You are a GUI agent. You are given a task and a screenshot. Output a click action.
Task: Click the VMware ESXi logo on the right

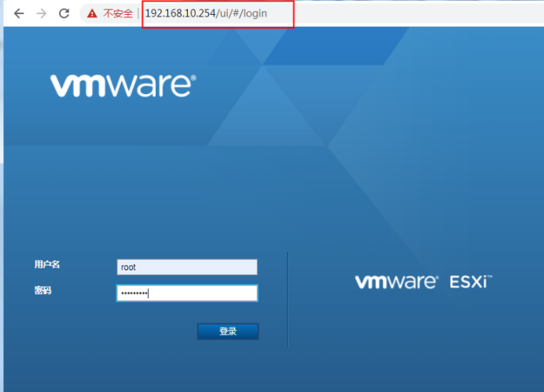click(x=423, y=282)
